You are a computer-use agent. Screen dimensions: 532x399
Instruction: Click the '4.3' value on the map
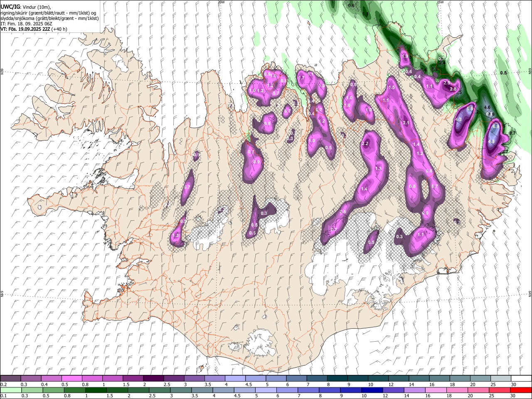tap(459, 120)
